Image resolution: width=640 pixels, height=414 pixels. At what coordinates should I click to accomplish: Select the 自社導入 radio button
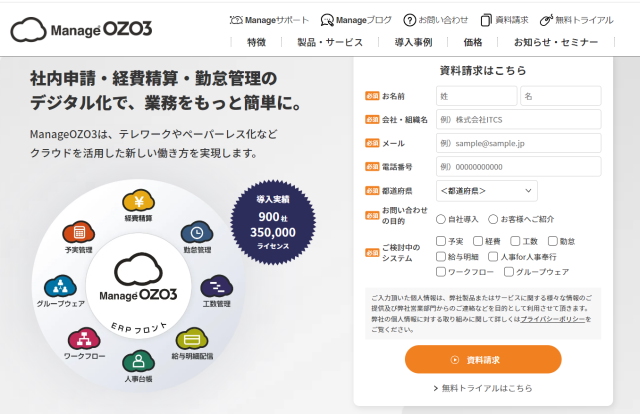coord(440,219)
